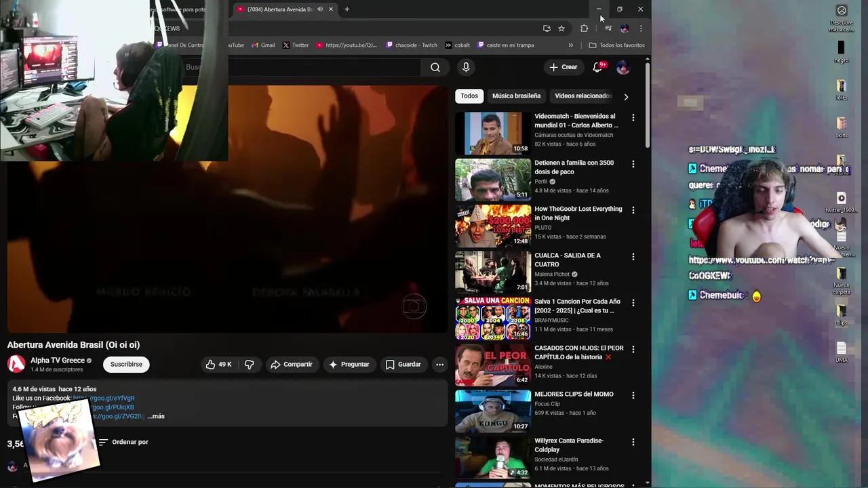The image size is (868, 488).
Task: Select the Todos filter chip
Action: click(469, 96)
